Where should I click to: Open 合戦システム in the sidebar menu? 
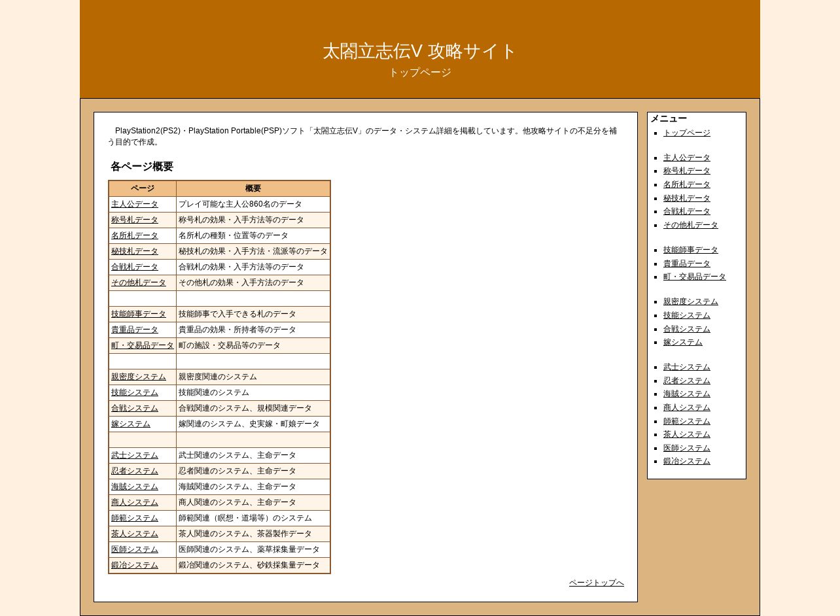(686, 329)
